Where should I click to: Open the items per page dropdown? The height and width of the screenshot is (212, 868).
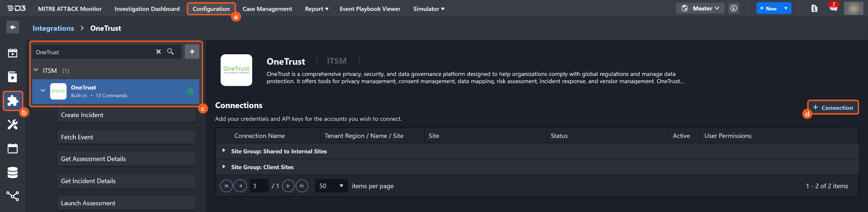331,186
